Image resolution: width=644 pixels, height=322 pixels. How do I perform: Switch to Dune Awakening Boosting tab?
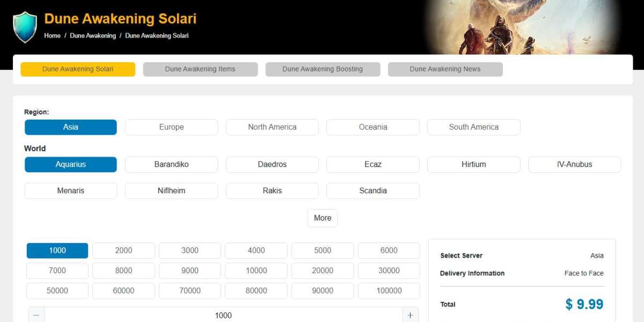click(323, 69)
